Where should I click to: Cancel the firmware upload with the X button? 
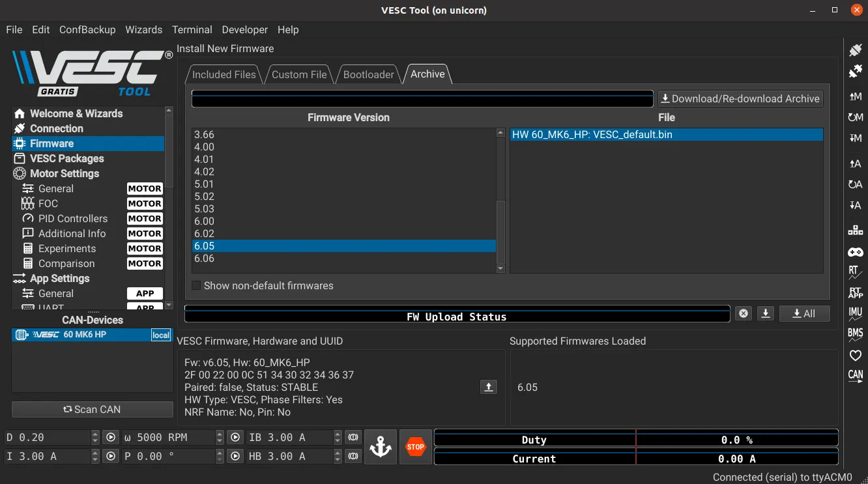click(743, 313)
